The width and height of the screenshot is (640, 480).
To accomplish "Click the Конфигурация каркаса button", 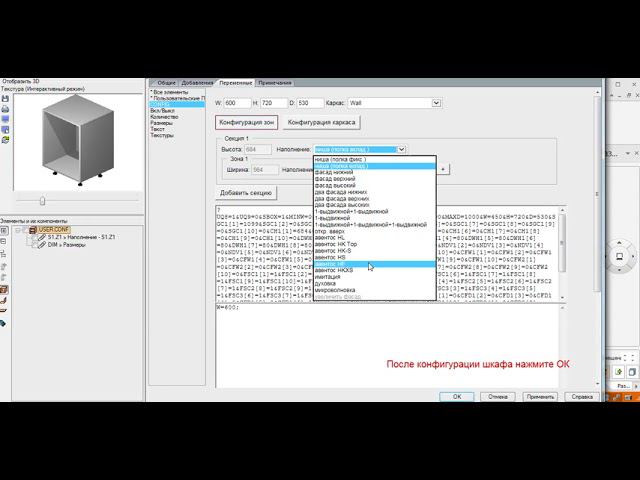I will point(321,122).
